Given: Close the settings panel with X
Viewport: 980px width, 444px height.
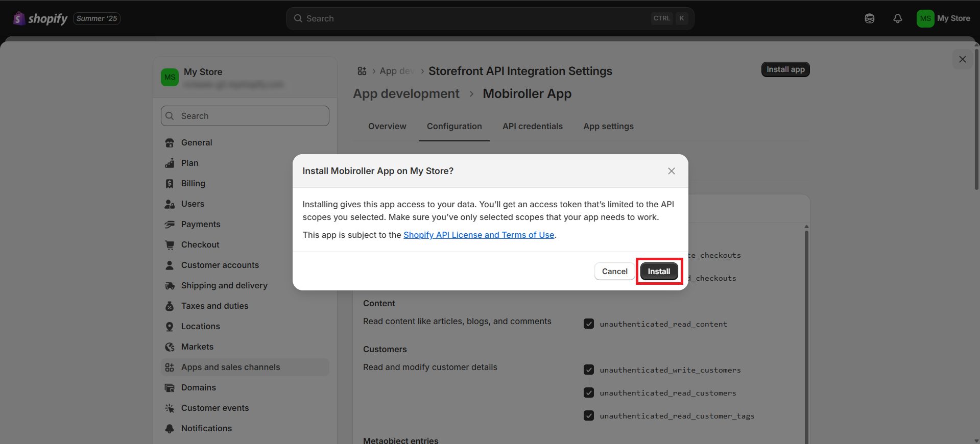Looking at the screenshot, I should click(x=963, y=59).
